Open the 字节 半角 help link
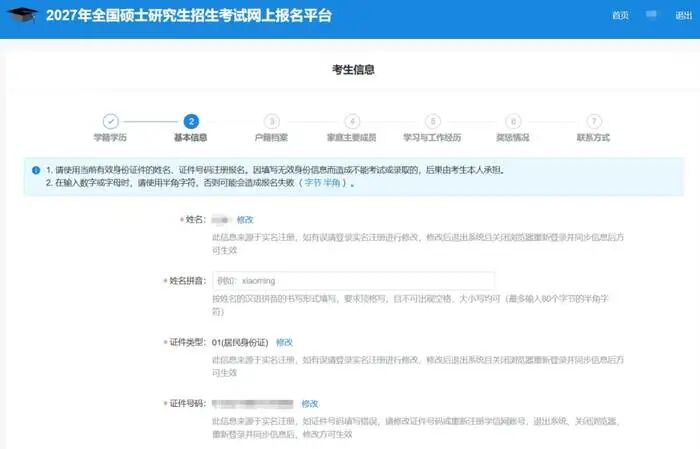Image resolution: width=700 pixels, height=449 pixels. click(323, 183)
